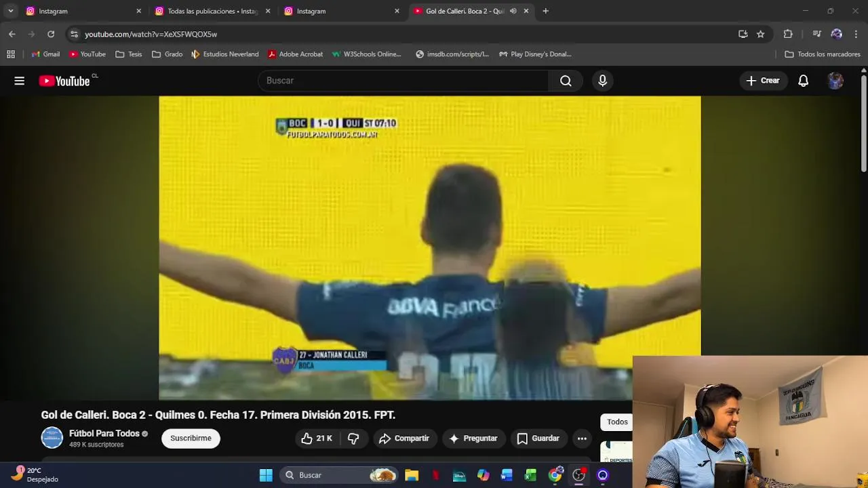Image resolution: width=868 pixels, height=488 pixels.
Task: Open the tab search dropdown arrow
Action: click(x=10, y=11)
